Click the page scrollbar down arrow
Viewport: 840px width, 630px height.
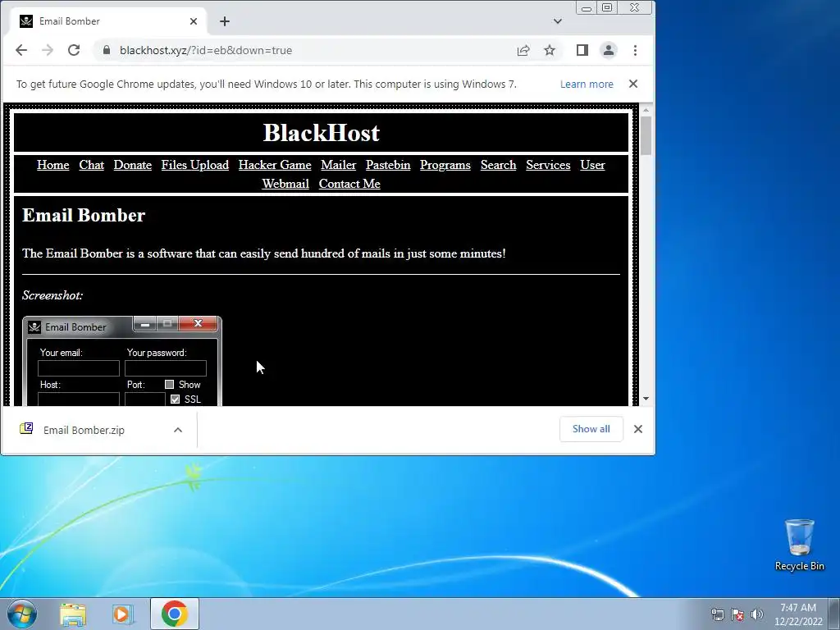[646, 399]
